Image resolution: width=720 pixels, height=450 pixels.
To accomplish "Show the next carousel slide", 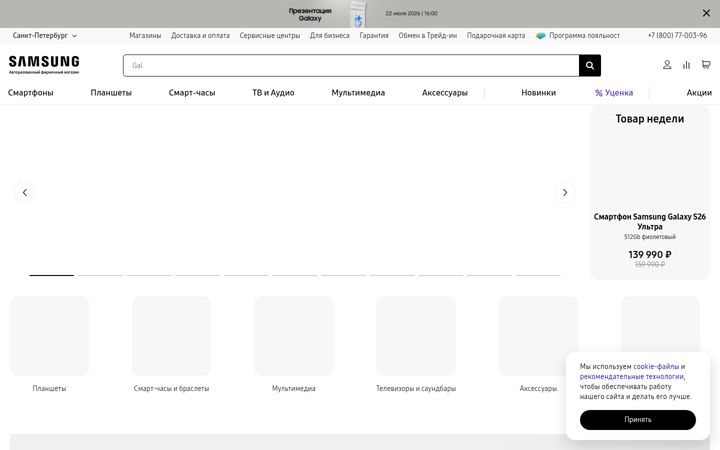I will [x=565, y=192].
